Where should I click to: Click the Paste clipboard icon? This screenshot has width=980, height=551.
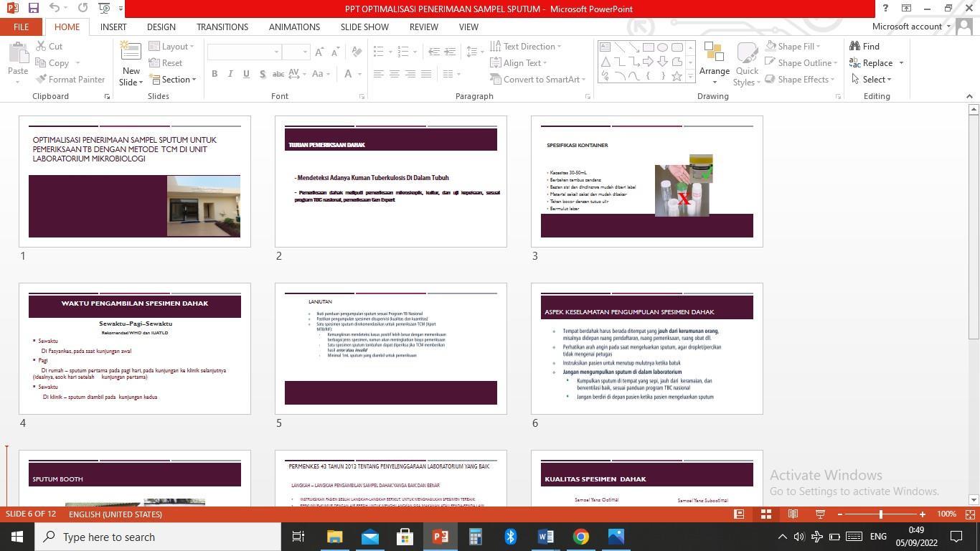click(x=18, y=54)
